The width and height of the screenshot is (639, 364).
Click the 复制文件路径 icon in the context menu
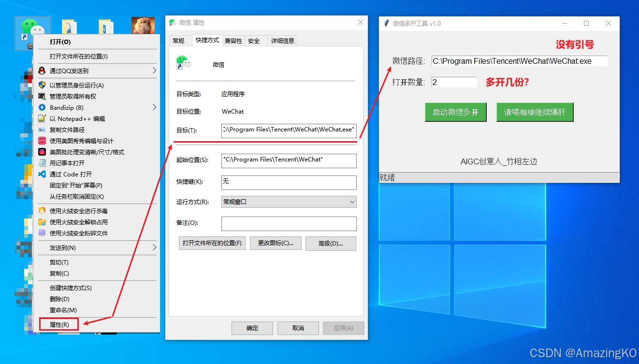coord(42,130)
